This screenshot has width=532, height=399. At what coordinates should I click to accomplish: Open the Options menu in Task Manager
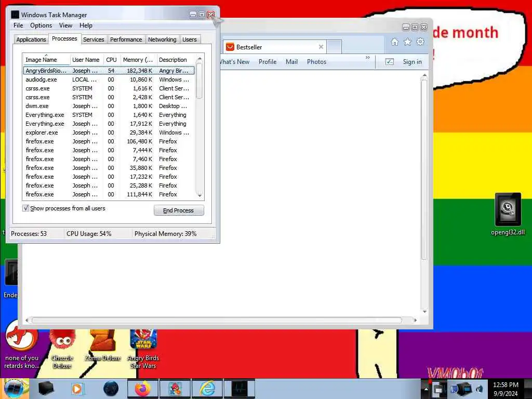[x=41, y=25]
